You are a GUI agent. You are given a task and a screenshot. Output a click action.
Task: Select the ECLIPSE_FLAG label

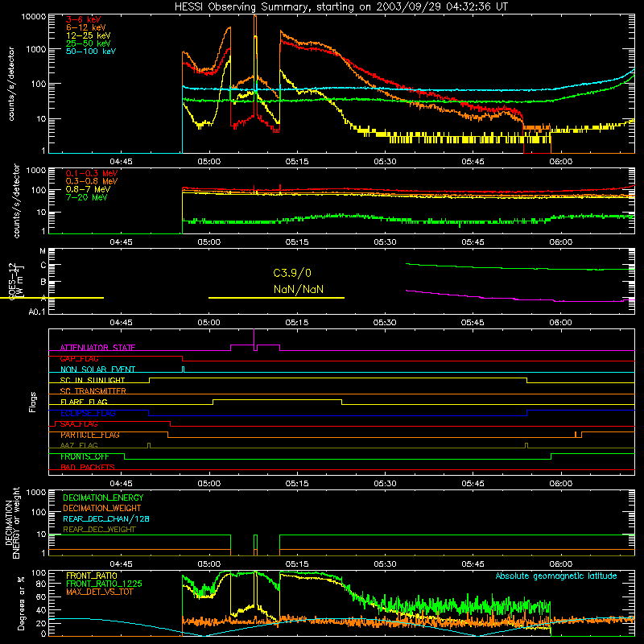tap(88, 413)
